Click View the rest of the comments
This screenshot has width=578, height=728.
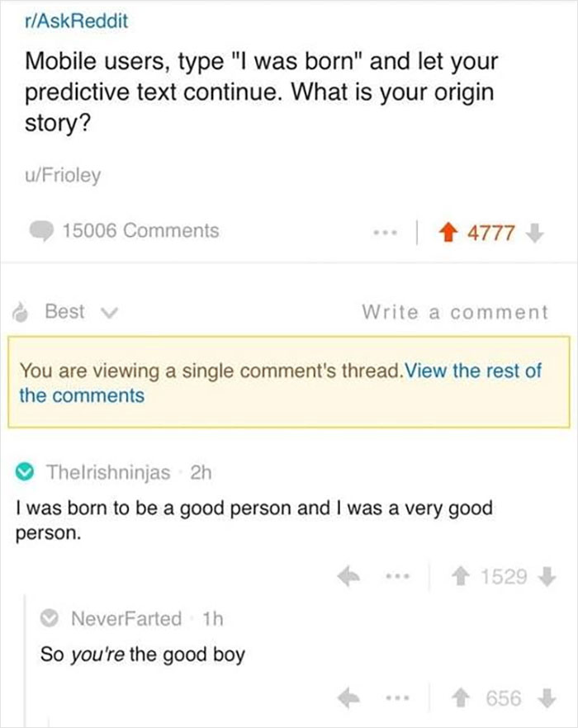(x=281, y=382)
